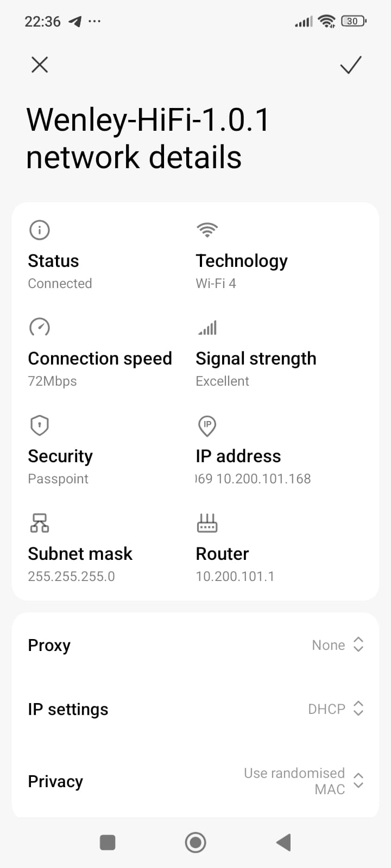Viewport: 391px width, 868px height.
Task: Tap the Router device icon
Action: [207, 523]
